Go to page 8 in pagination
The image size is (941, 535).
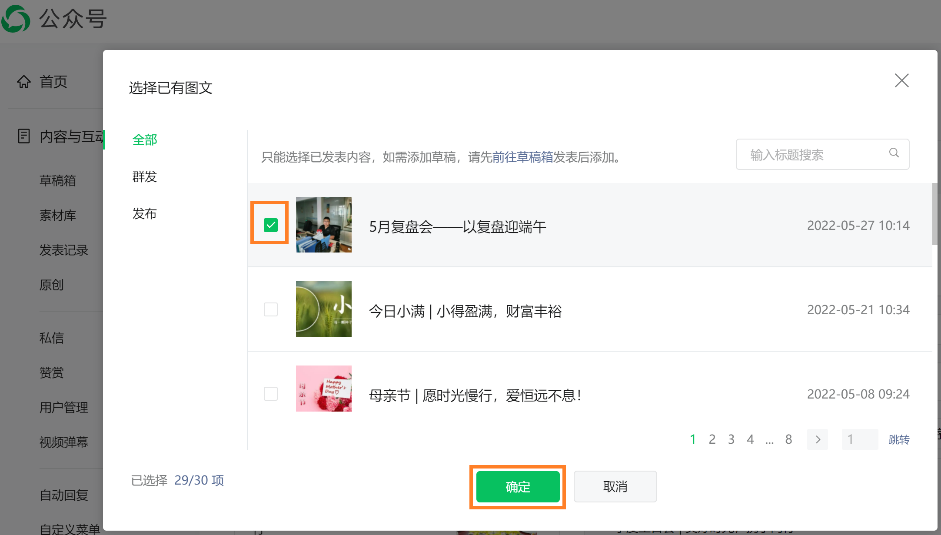coord(788,439)
